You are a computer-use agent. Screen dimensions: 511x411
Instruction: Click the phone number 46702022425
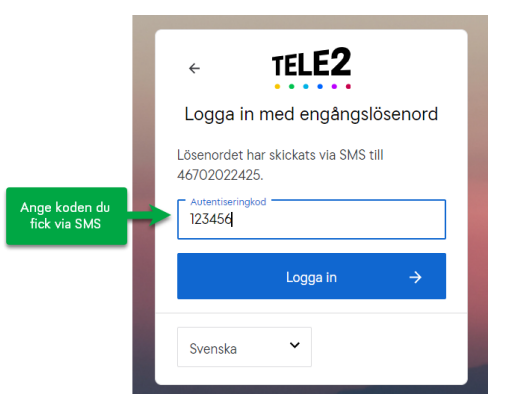click(x=220, y=175)
